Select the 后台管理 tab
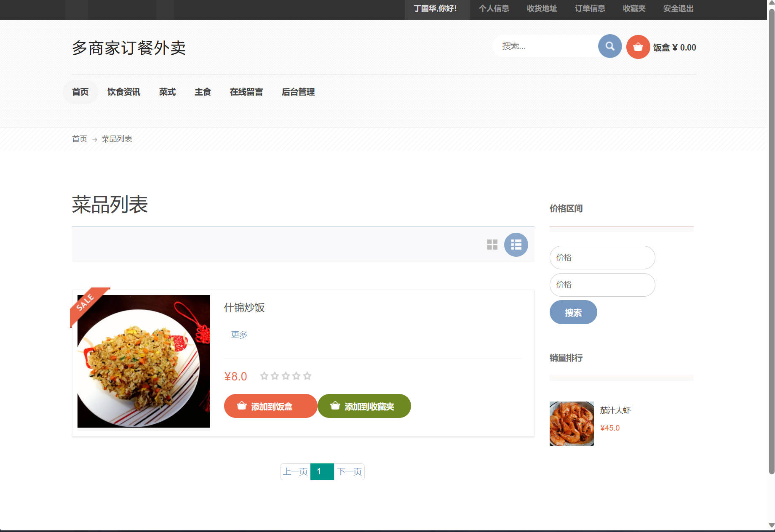775x532 pixels. coord(298,92)
